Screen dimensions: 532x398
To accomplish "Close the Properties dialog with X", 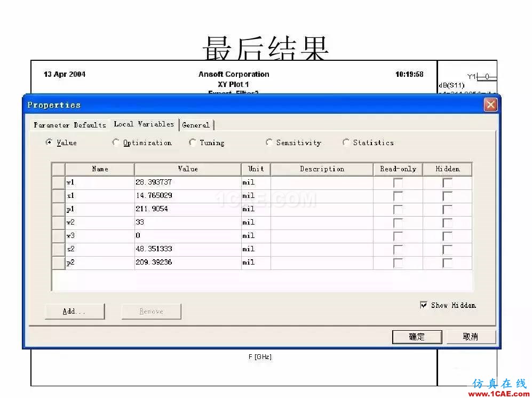I will click(490, 105).
